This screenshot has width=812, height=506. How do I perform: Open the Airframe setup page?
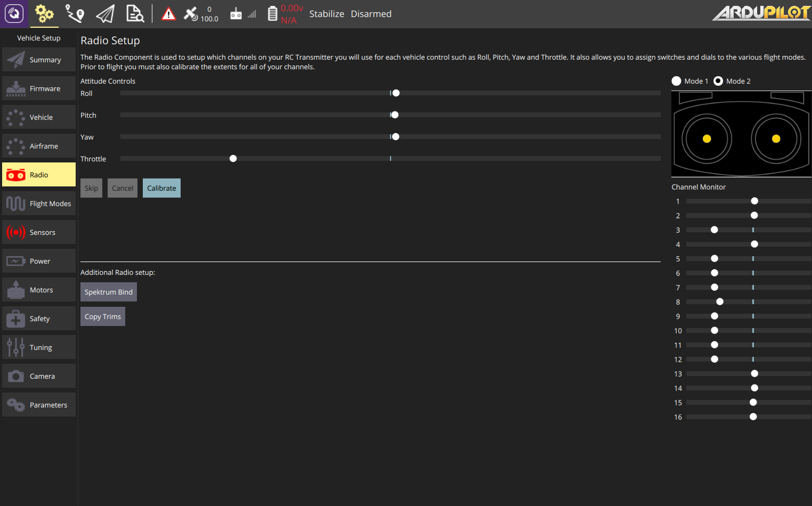pos(39,146)
